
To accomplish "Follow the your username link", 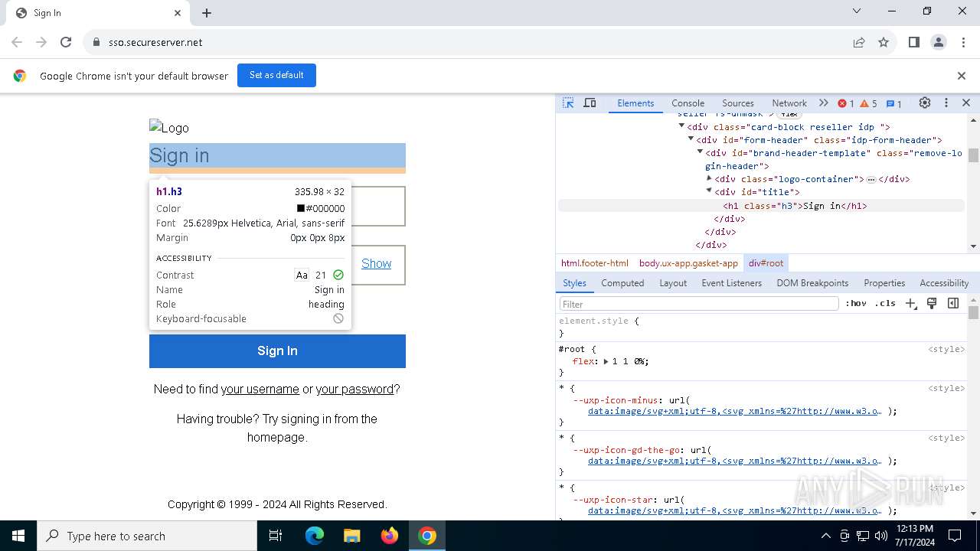I will pos(260,389).
